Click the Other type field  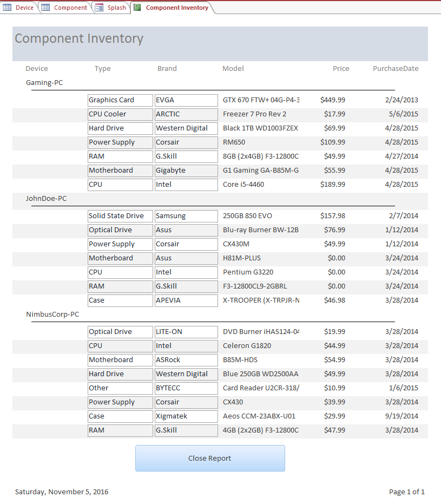[120, 388]
